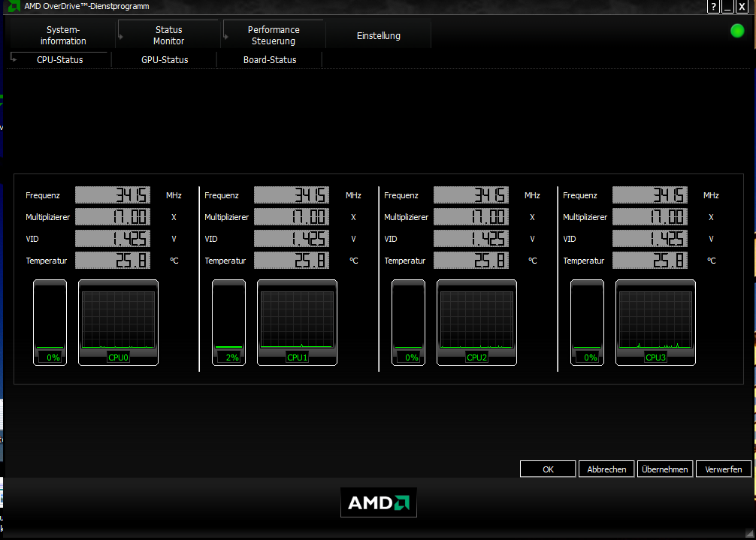Viewport: 756px width, 540px height.
Task: Go to the Einstellung tab
Action: coord(379,35)
